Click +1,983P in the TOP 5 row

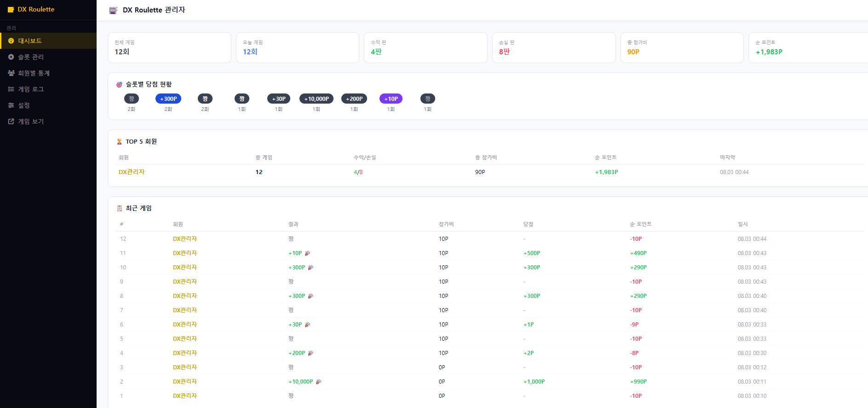pyautogui.click(x=607, y=172)
